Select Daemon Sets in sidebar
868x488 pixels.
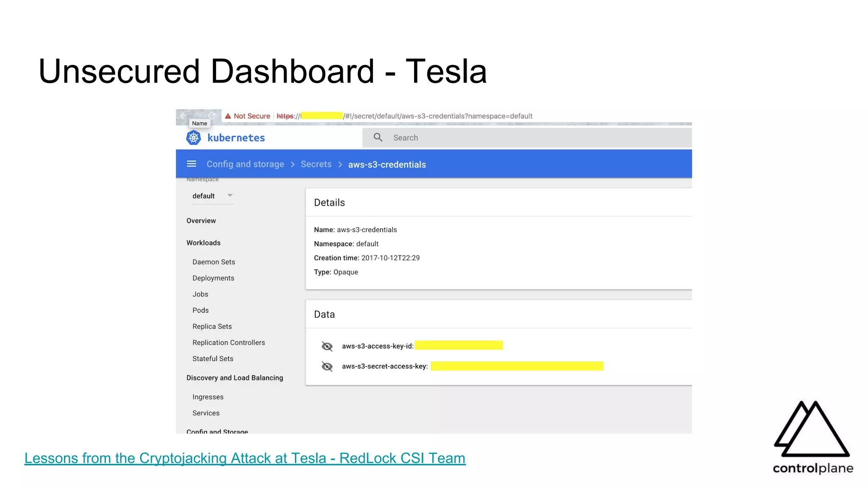(214, 262)
